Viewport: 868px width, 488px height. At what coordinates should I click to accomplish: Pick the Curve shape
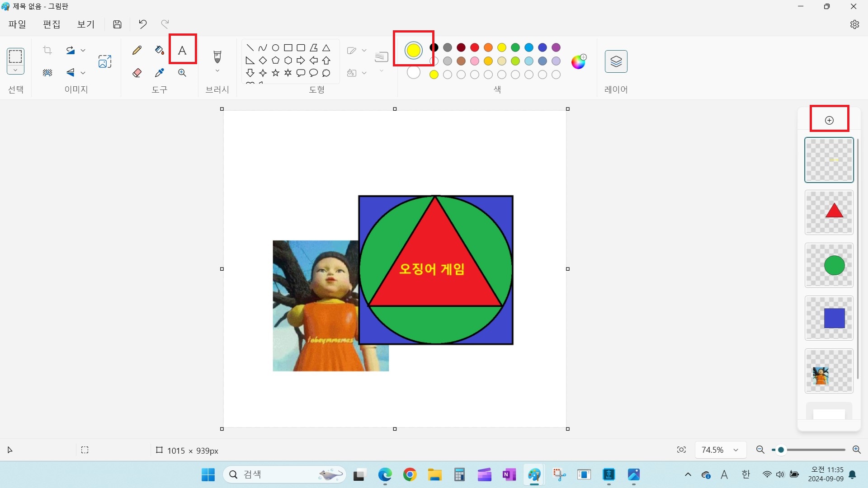(x=263, y=47)
